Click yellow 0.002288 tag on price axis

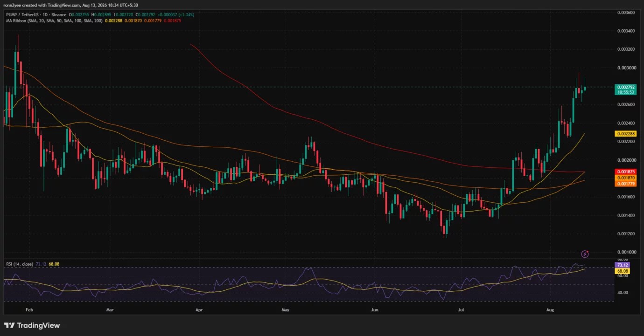[625, 134]
